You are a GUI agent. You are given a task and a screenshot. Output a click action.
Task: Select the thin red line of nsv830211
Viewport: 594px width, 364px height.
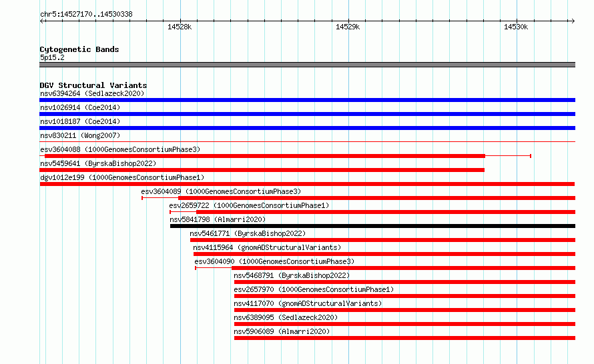pos(307,142)
